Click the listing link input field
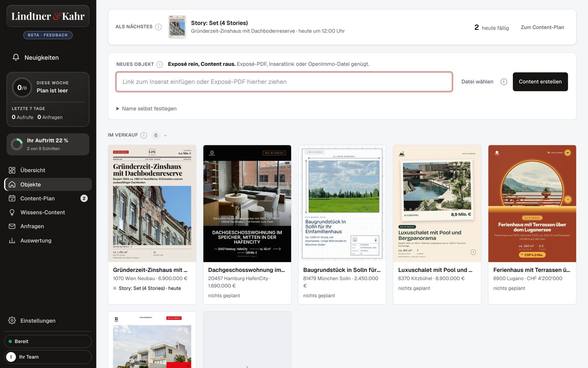588x368 pixels. 284,82
